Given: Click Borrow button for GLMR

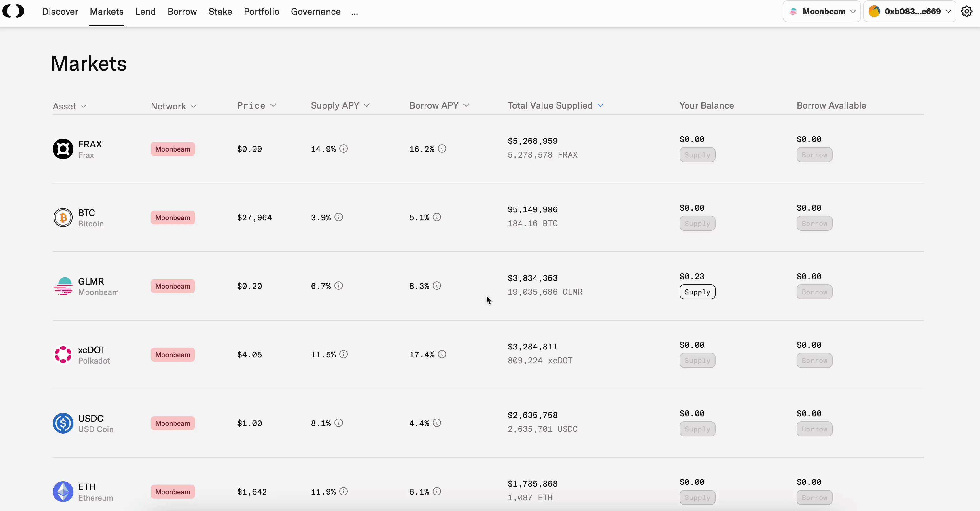Looking at the screenshot, I should click(x=814, y=292).
